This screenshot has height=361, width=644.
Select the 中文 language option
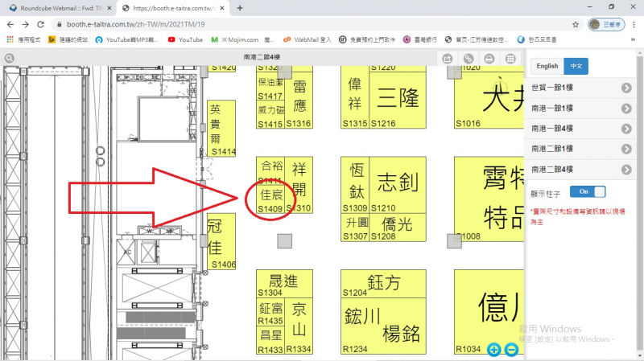[576, 66]
